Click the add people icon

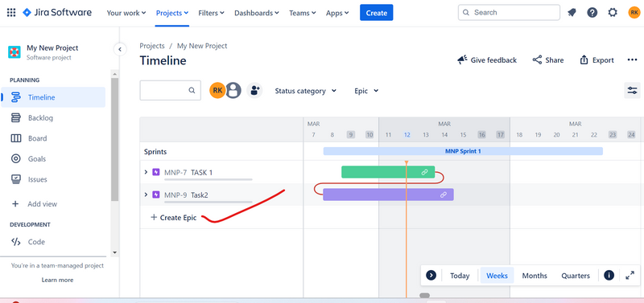click(254, 91)
